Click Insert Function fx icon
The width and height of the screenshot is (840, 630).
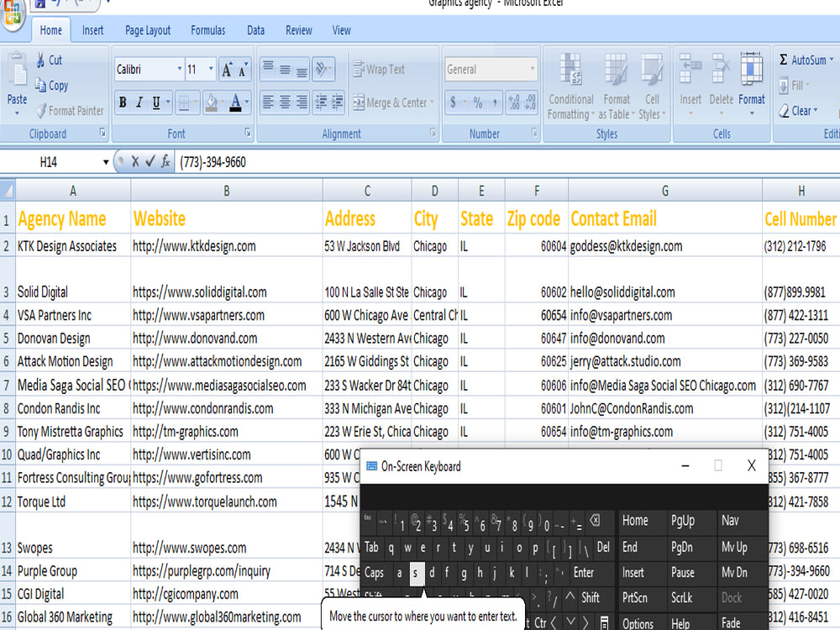(x=165, y=161)
